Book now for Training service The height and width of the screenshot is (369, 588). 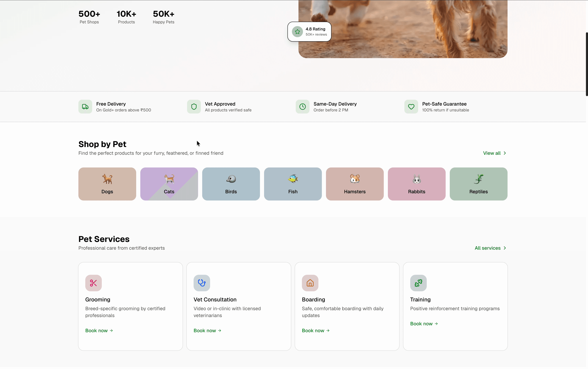(424, 324)
